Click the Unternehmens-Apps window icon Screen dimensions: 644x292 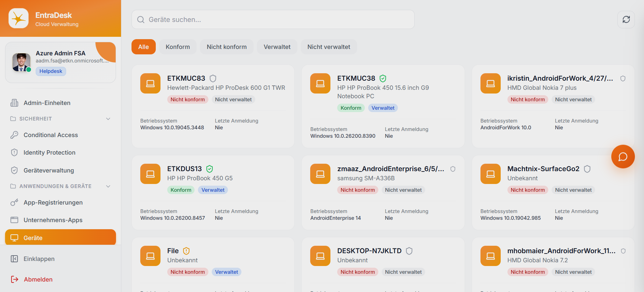[14, 220]
